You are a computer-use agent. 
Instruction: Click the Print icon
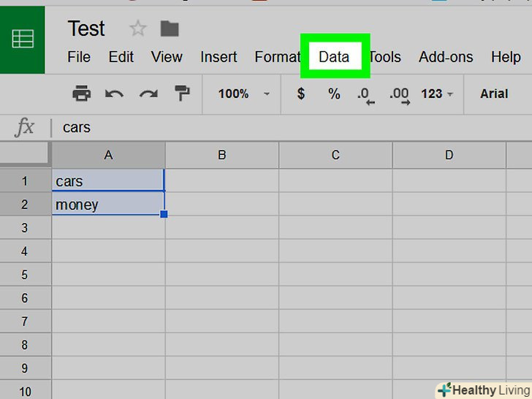click(81, 94)
